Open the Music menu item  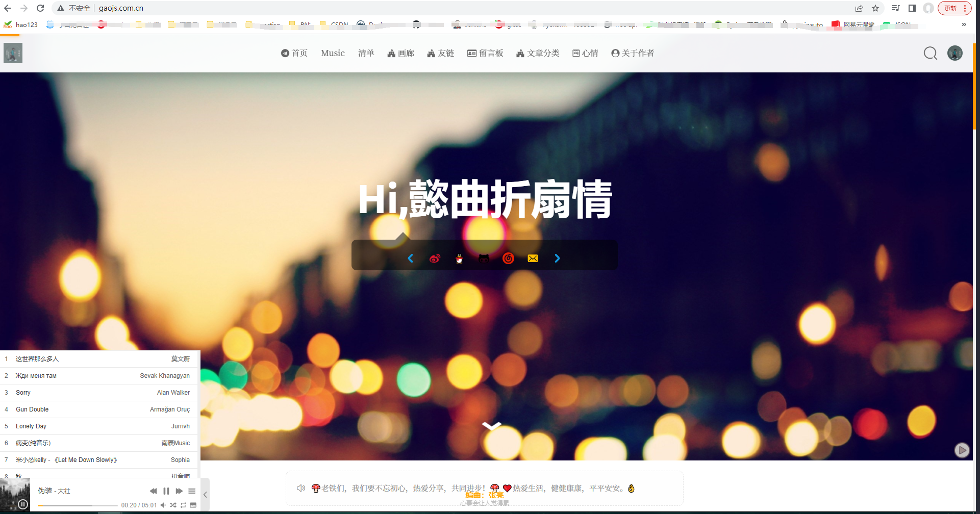332,53
